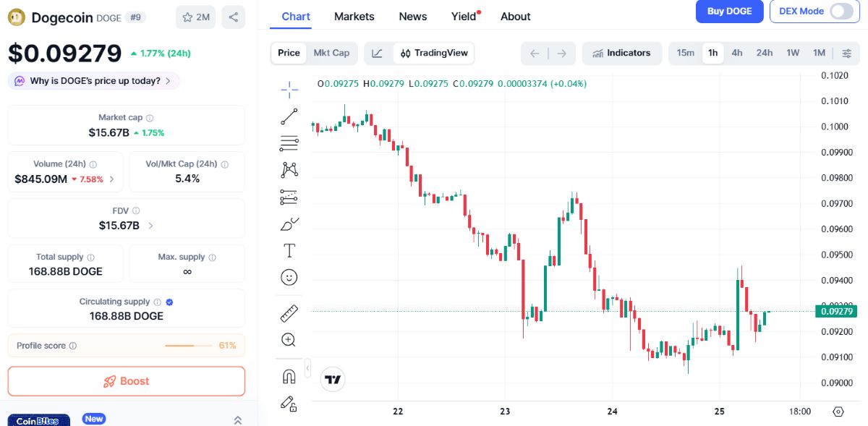The height and width of the screenshot is (426, 868).
Task: Switch to simple line chart view
Action: [378, 53]
